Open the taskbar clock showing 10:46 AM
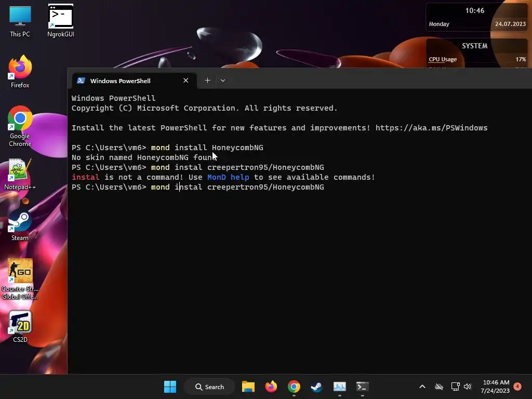 [x=495, y=387]
